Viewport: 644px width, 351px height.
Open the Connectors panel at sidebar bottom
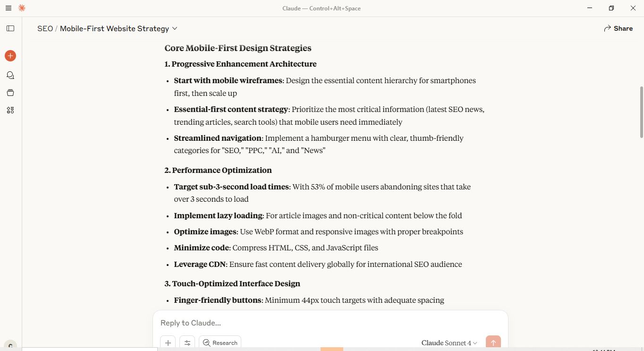coord(10,110)
